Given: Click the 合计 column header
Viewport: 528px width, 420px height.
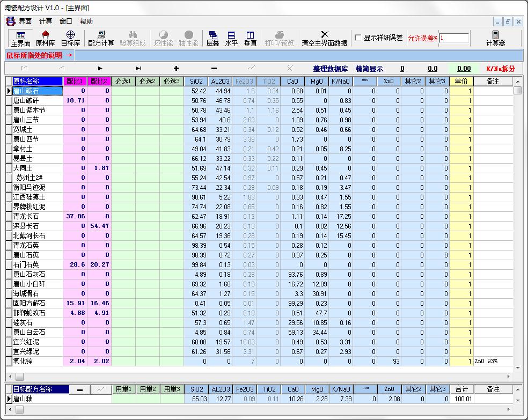Looking at the screenshot, I should [x=461, y=389].
